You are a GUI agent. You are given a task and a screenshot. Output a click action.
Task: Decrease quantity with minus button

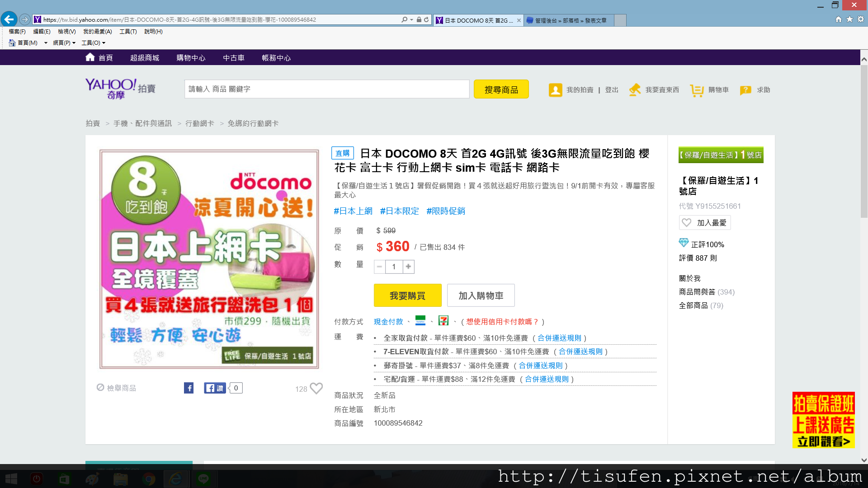coord(380,267)
